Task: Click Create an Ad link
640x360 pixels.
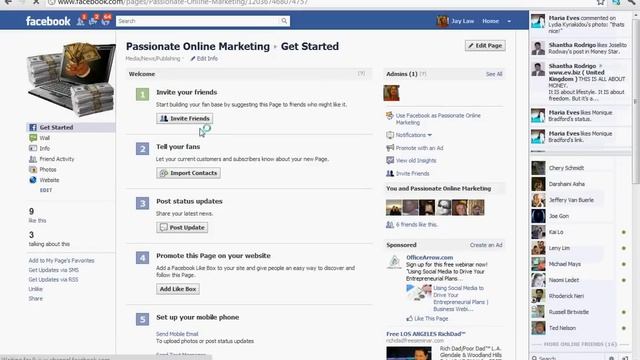Action: coord(486,245)
